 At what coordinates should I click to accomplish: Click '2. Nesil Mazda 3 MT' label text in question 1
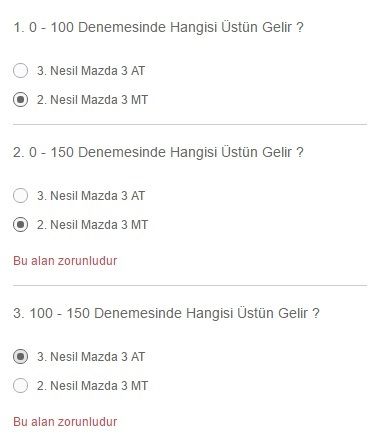(x=92, y=100)
